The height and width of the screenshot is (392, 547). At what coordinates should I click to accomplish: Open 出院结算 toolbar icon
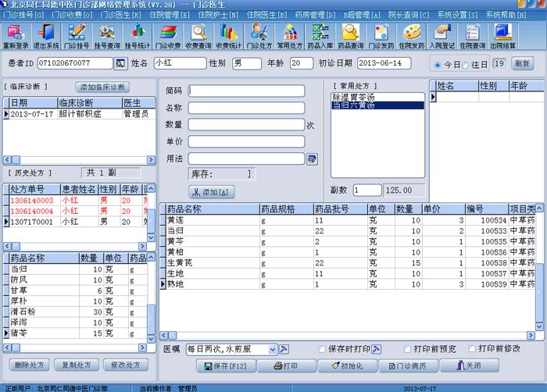(502, 36)
